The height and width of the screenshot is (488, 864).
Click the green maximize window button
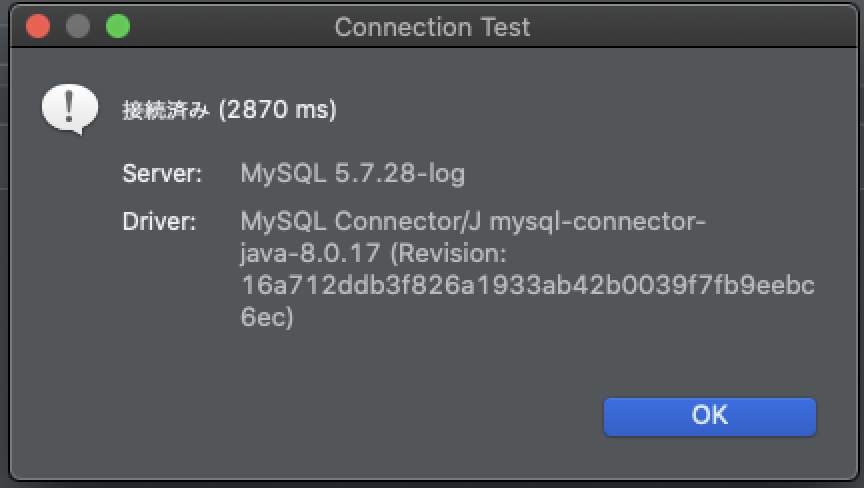click(x=118, y=27)
